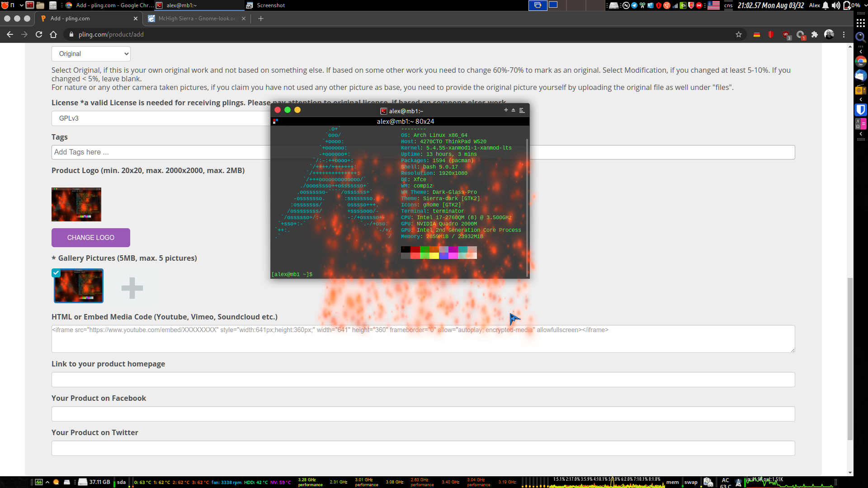Open the Bitwarden shield in side dock

861,110
